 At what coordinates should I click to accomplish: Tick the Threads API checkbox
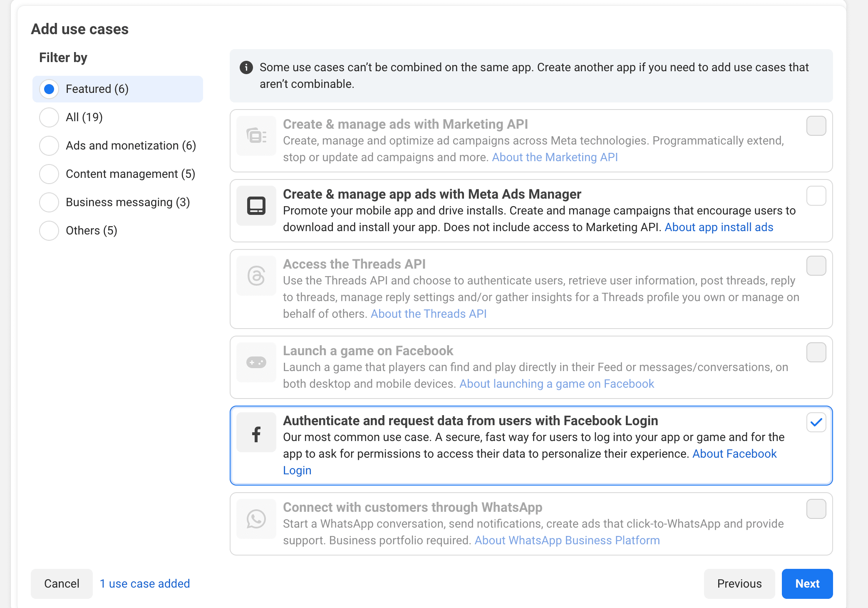(x=816, y=266)
